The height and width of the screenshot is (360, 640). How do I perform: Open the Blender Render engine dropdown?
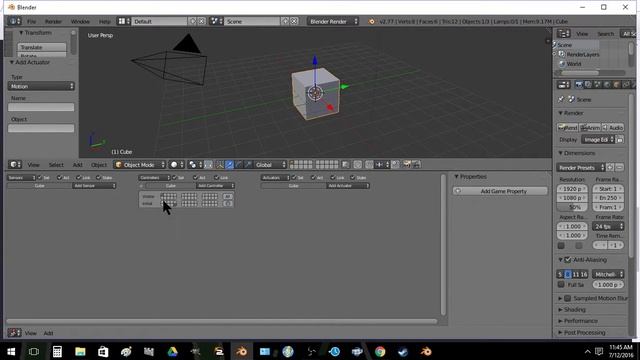(x=333, y=21)
